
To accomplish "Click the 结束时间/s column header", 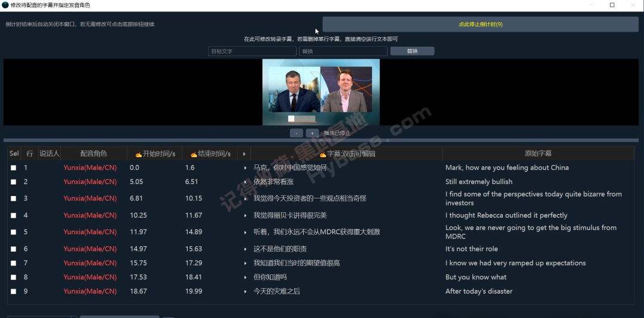I will click(x=210, y=154).
